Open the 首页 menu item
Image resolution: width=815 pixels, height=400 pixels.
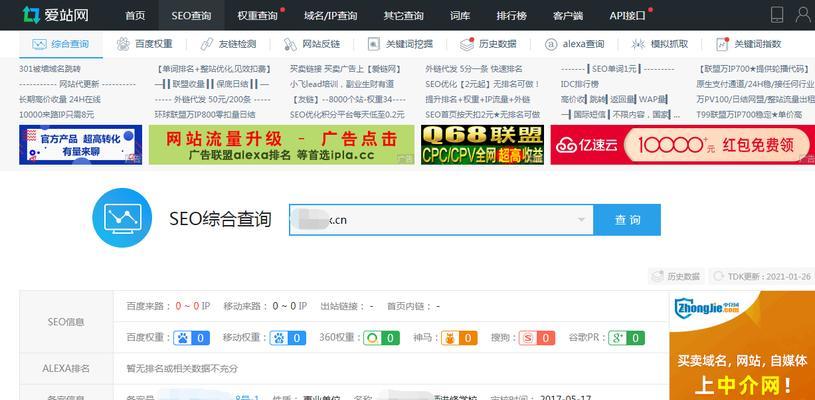click(135, 16)
